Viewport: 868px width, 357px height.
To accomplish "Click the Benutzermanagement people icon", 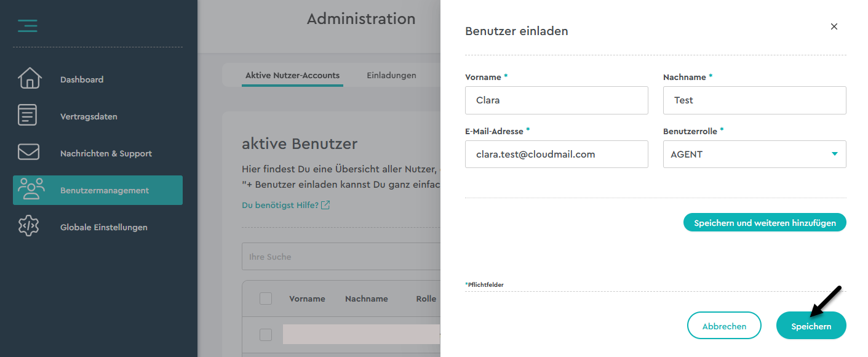I will point(31,190).
